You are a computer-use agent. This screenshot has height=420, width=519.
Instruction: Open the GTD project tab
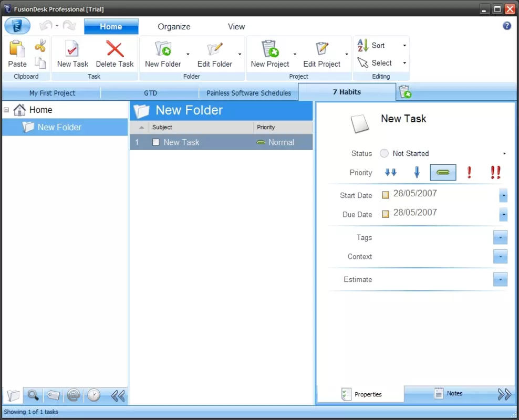point(150,93)
